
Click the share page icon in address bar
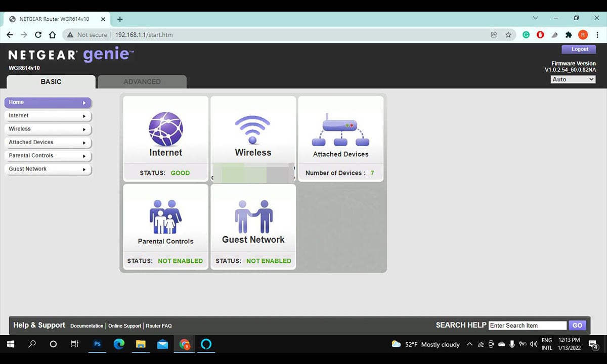pyautogui.click(x=494, y=35)
